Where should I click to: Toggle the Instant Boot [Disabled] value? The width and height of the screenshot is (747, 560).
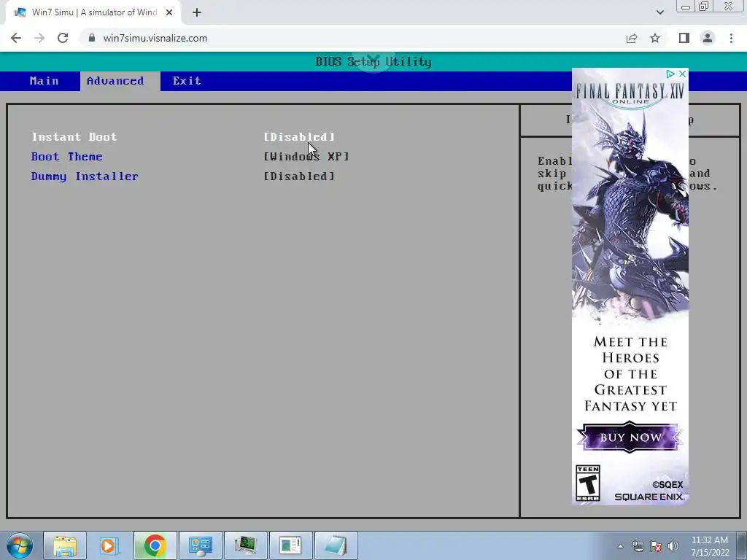pos(299,137)
